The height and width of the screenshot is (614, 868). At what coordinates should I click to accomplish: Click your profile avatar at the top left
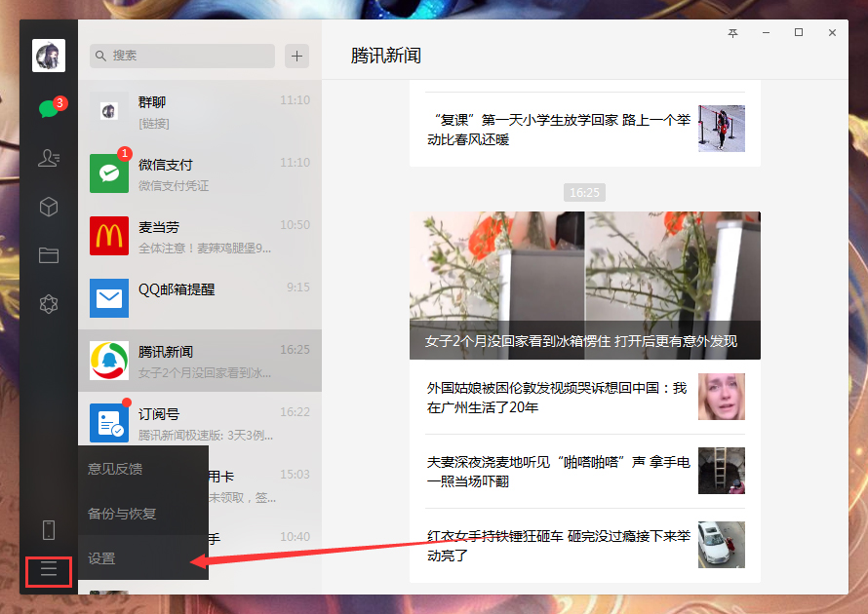[x=48, y=56]
